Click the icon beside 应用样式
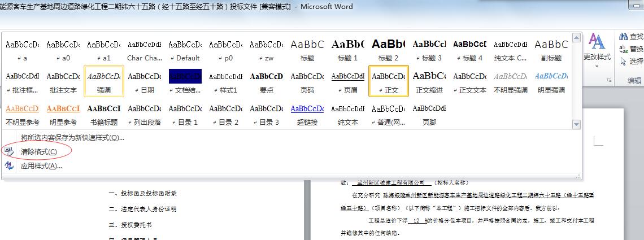This screenshot has width=644, height=240. (8, 166)
